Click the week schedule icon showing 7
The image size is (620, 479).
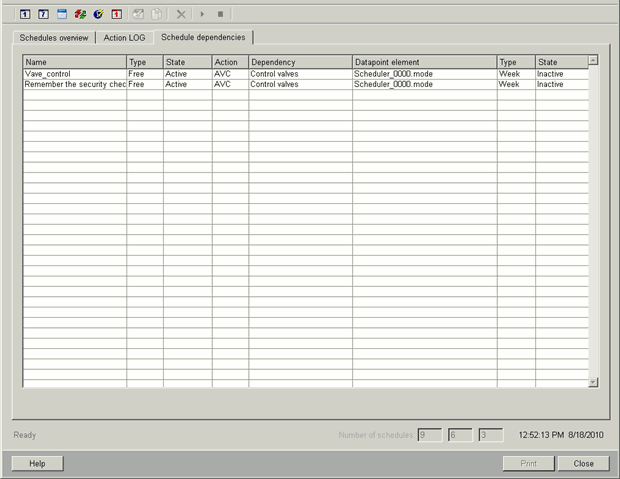pyautogui.click(x=43, y=14)
